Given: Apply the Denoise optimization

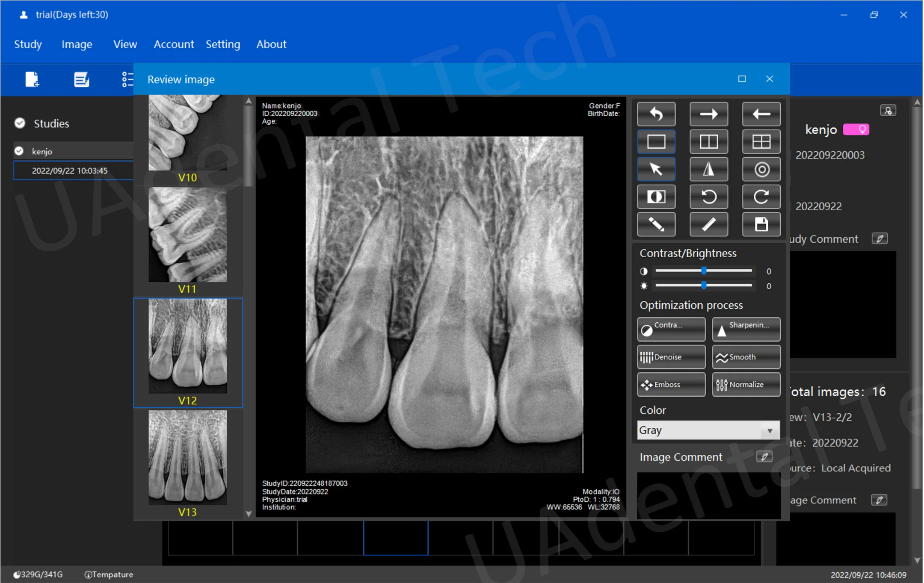Looking at the screenshot, I should click(671, 357).
